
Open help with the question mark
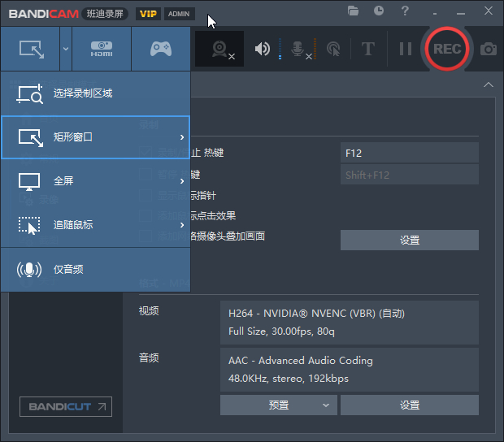pyautogui.click(x=405, y=11)
